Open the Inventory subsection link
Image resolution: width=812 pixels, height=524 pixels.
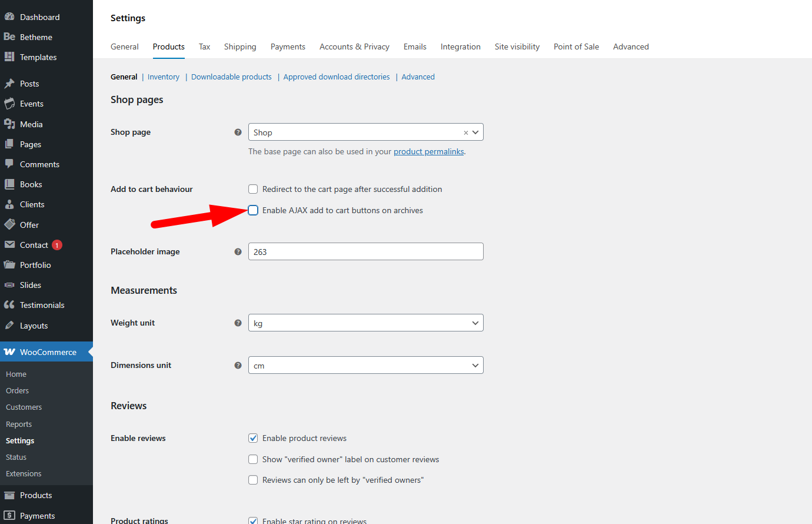(x=164, y=77)
